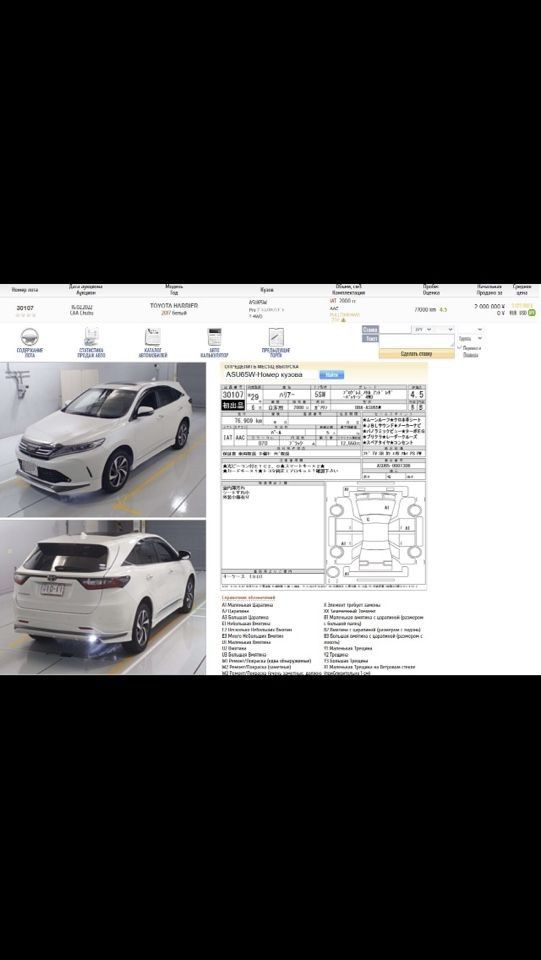Click the 'Пробег Оценка' column header
The width and height of the screenshot is (541, 960).
[431, 290]
